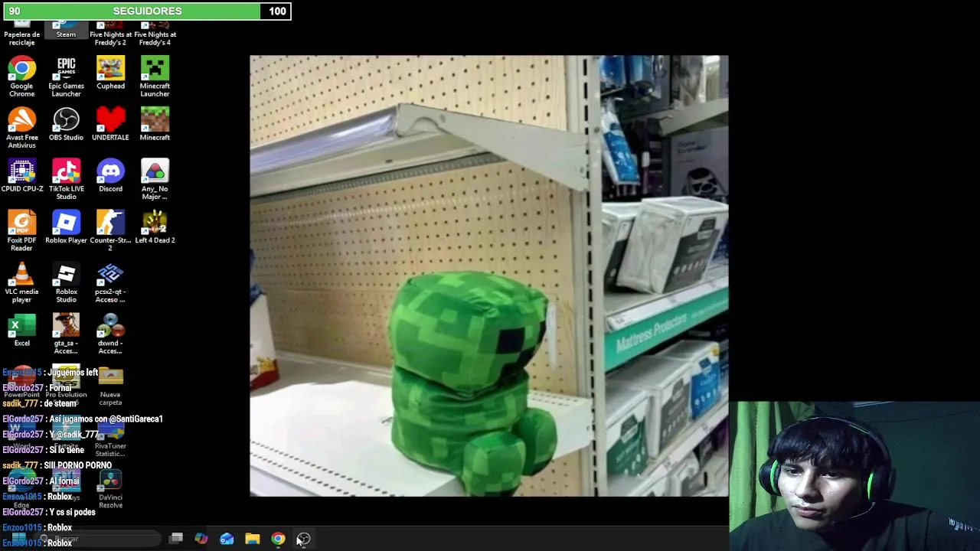Select the Steam desktop icon
The height and width of the screenshot is (551, 980).
click(66, 31)
